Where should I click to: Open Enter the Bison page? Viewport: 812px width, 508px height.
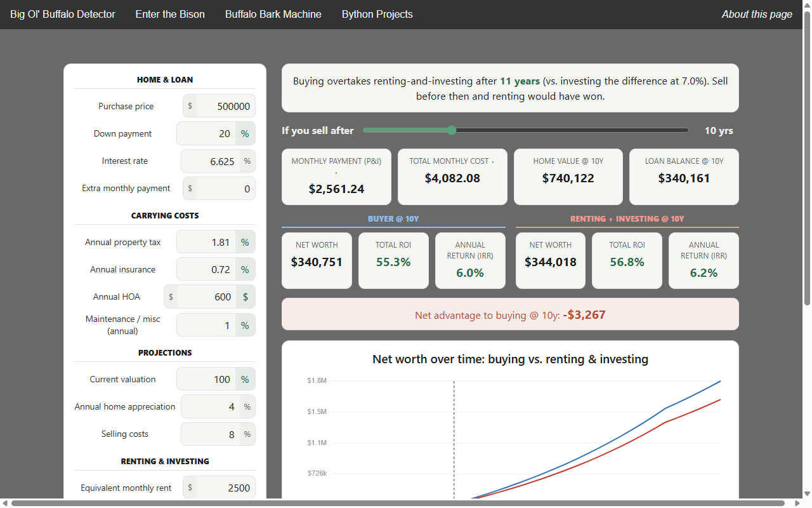pos(170,14)
